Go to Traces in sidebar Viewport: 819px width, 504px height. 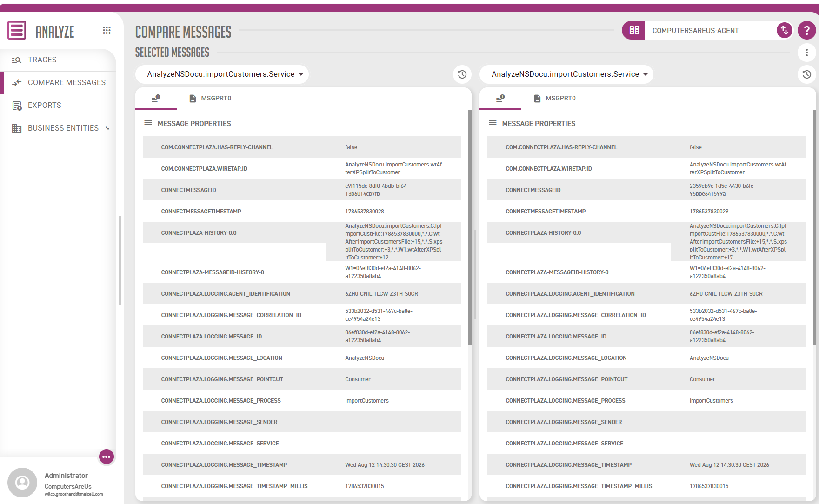tap(58, 60)
